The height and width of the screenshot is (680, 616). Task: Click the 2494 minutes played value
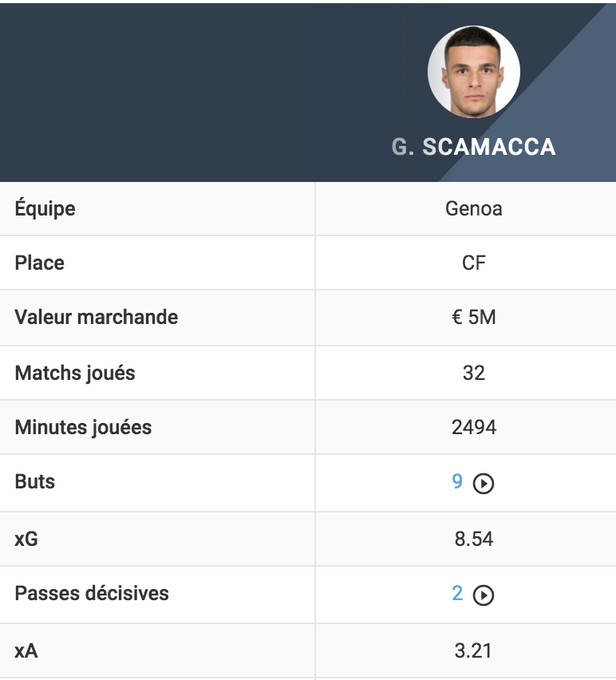[474, 427]
